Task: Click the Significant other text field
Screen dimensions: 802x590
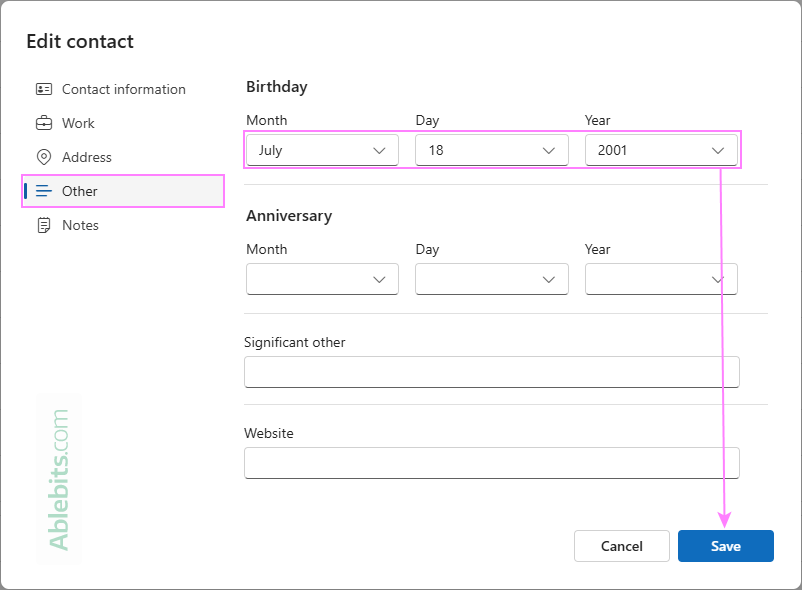Action: [492, 372]
